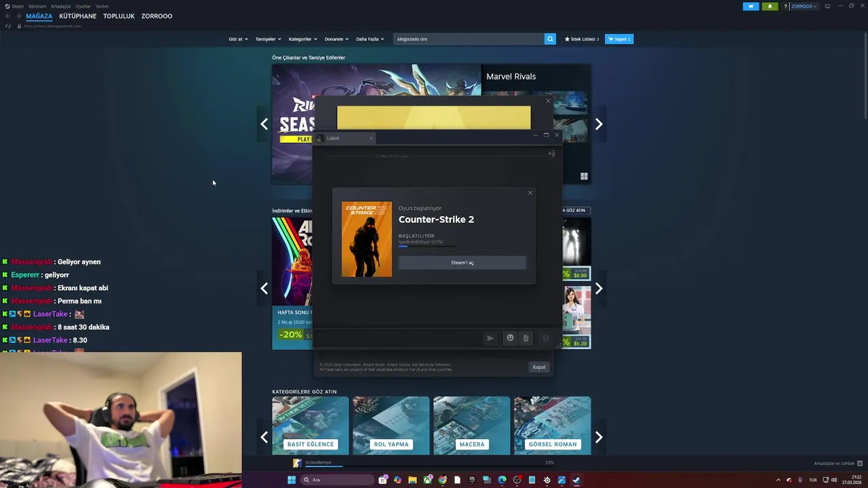
Task: Open the green notifications bell
Action: (x=770, y=6)
